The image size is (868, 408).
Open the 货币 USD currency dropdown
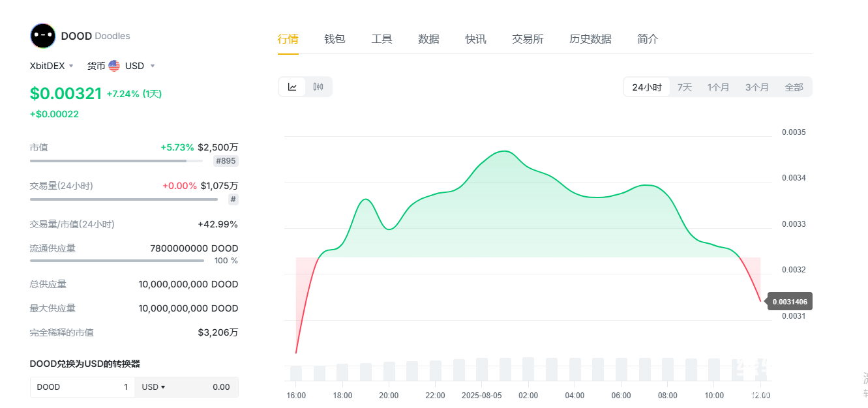pos(121,66)
